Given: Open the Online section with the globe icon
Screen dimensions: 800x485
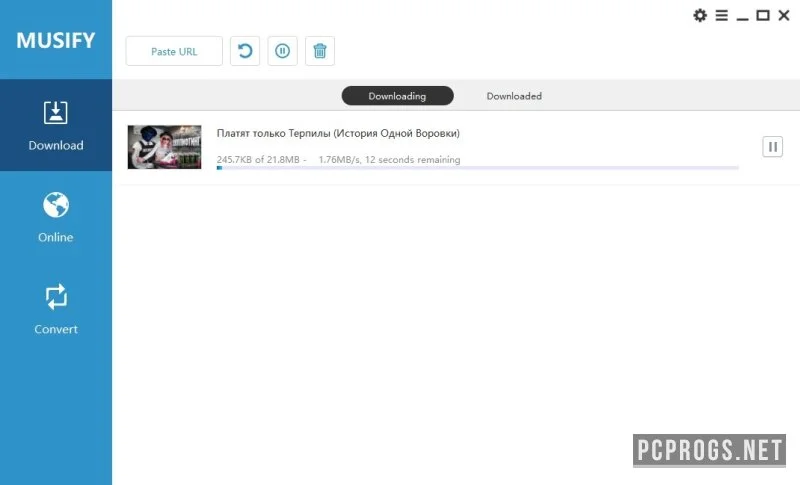Looking at the screenshot, I should click(56, 217).
